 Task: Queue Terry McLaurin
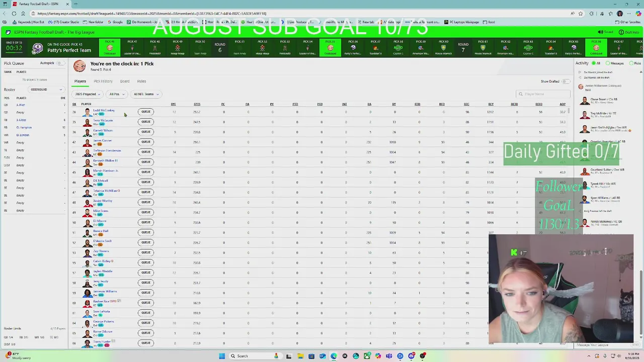point(146,122)
